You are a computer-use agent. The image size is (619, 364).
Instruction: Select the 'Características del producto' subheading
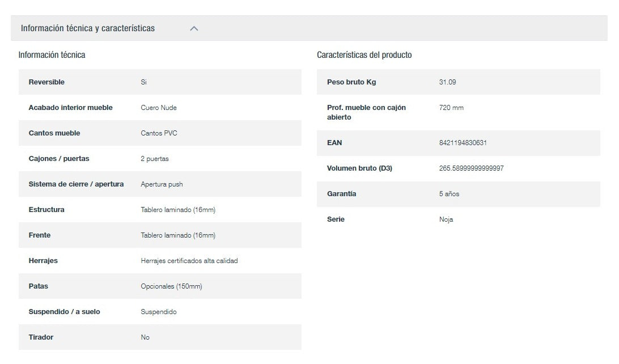364,55
